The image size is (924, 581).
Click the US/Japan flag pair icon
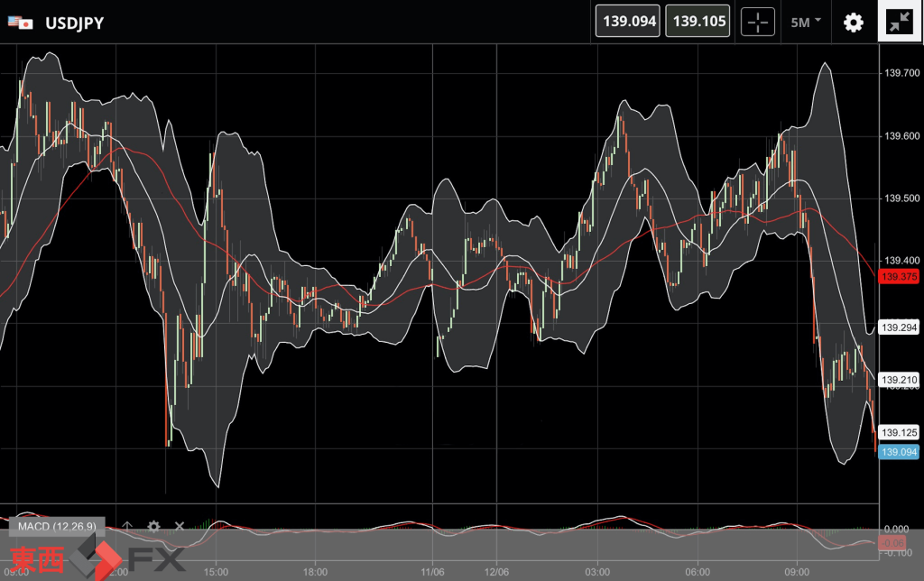pos(20,23)
